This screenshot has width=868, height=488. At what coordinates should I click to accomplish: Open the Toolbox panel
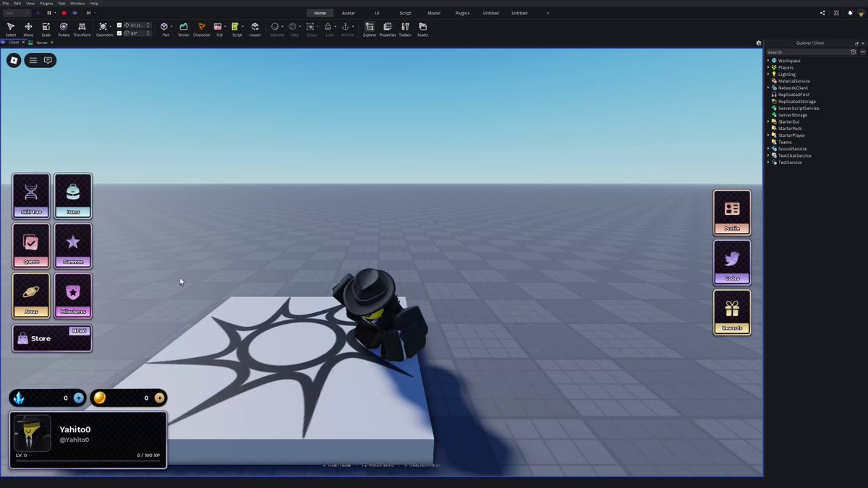click(x=405, y=29)
